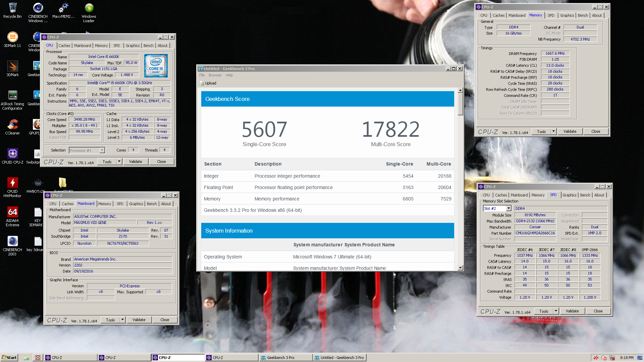The image size is (644, 362).
Task: Switch to Untitled - Geekbench 3 Pro taskbar button
Action: pyautogui.click(x=339, y=358)
